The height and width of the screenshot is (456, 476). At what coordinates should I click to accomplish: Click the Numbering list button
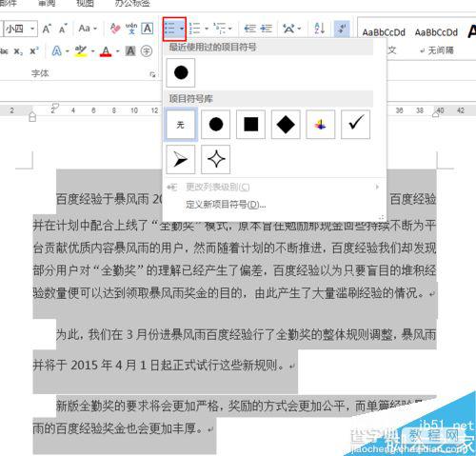pos(195,29)
